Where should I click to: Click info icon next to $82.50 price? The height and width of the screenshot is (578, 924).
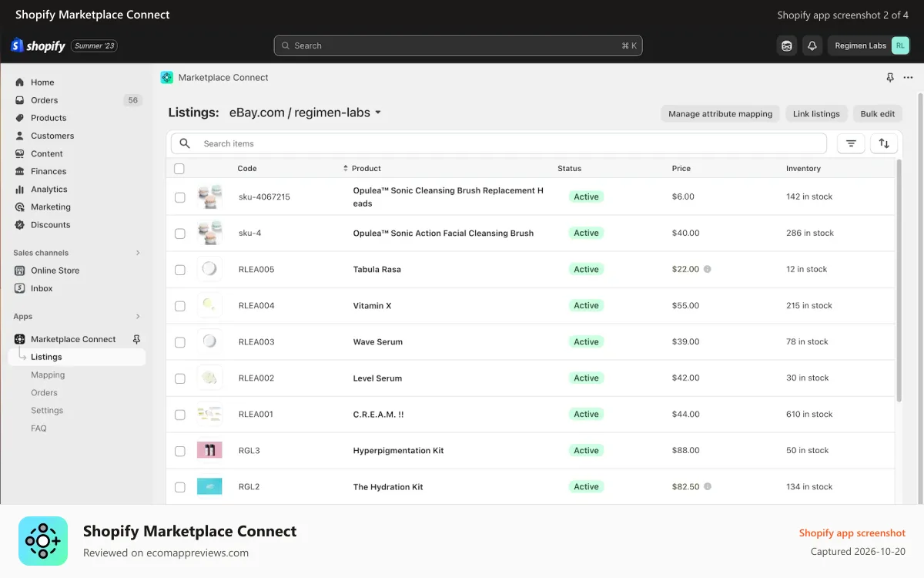click(707, 486)
